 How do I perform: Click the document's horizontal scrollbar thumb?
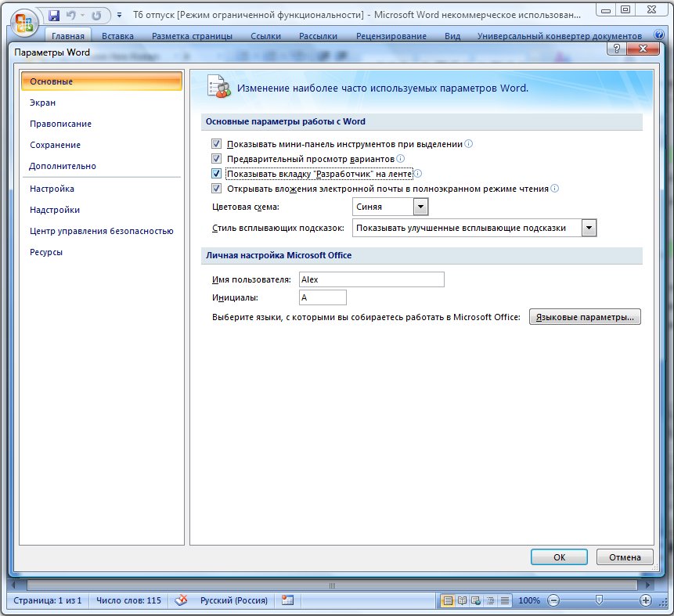point(332,585)
